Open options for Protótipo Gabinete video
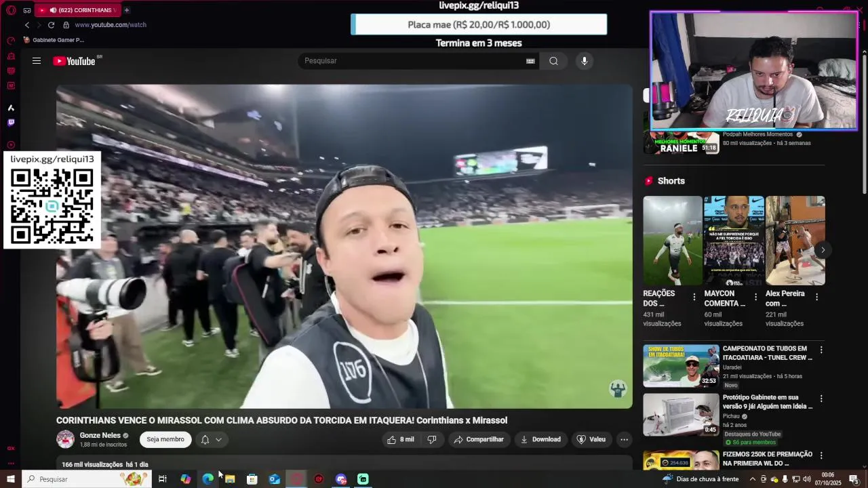868x488 pixels. (x=821, y=399)
